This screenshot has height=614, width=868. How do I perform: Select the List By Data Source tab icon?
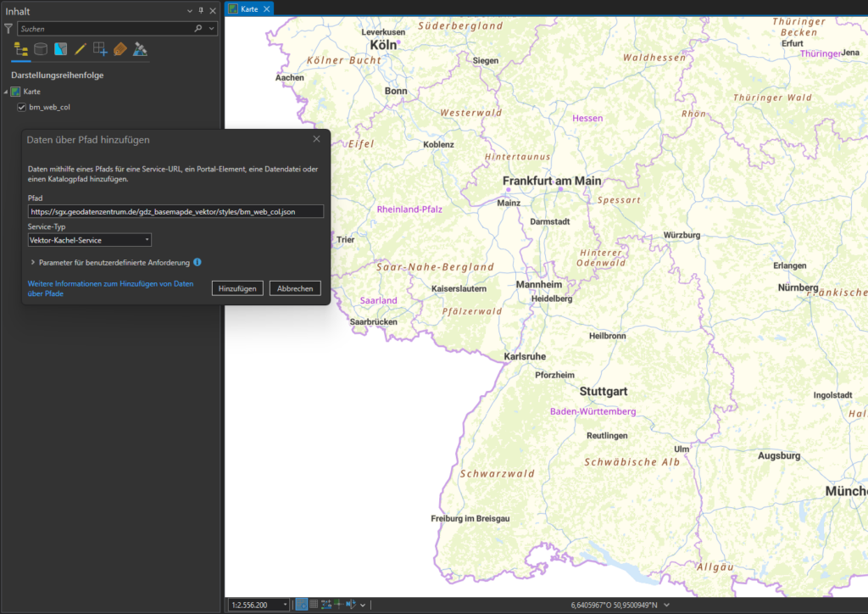(x=40, y=49)
